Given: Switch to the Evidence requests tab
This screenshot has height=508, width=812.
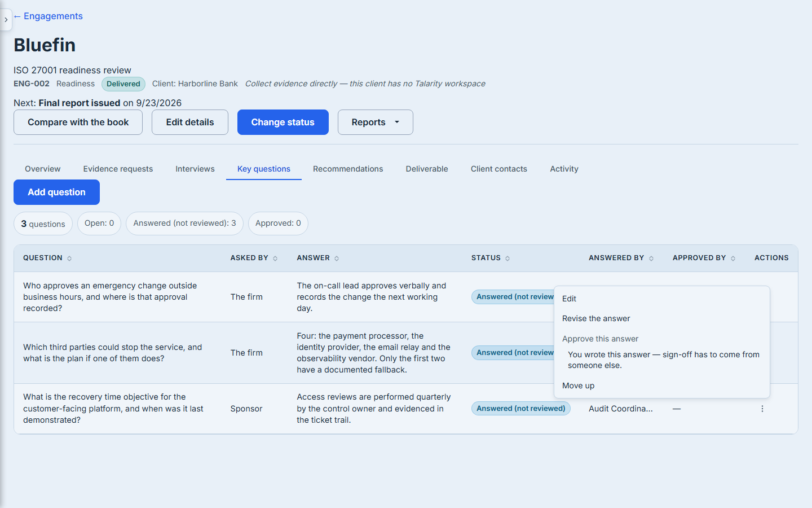Looking at the screenshot, I should [118, 169].
